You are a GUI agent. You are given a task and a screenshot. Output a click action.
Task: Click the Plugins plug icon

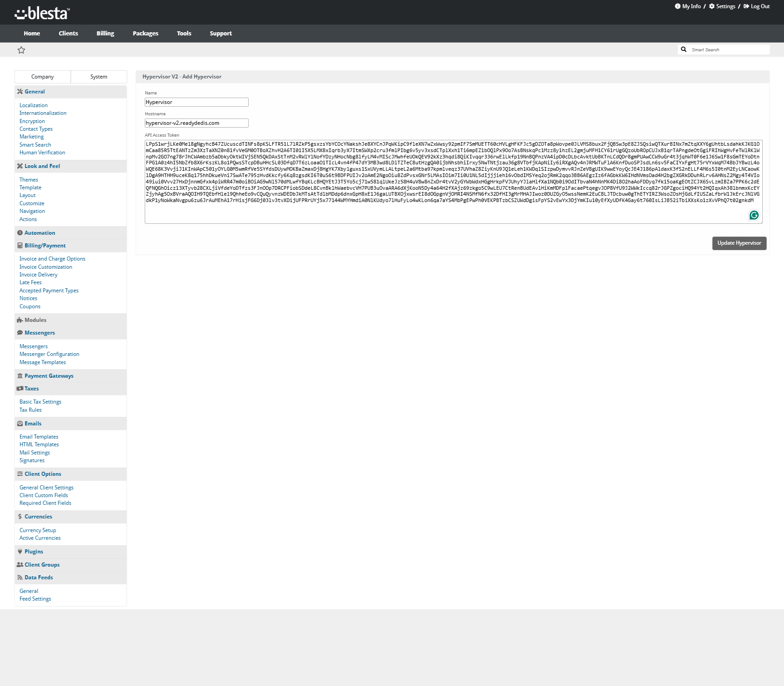pyautogui.click(x=20, y=552)
